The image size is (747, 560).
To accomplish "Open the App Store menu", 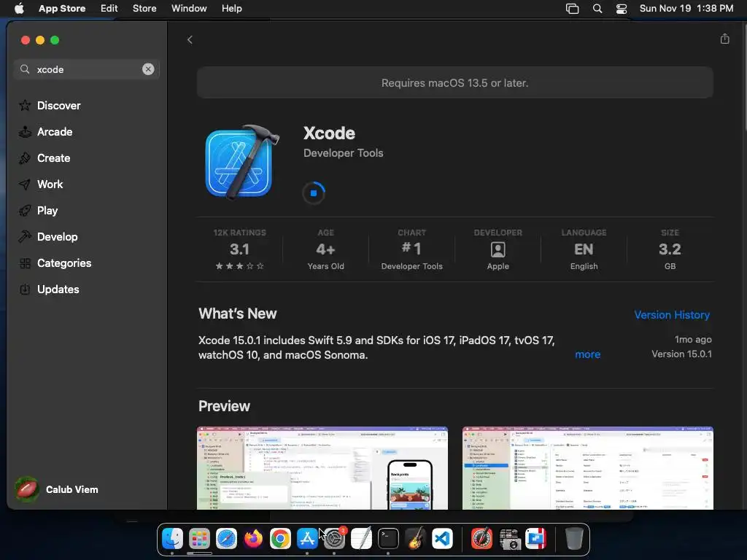I will [62, 8].
